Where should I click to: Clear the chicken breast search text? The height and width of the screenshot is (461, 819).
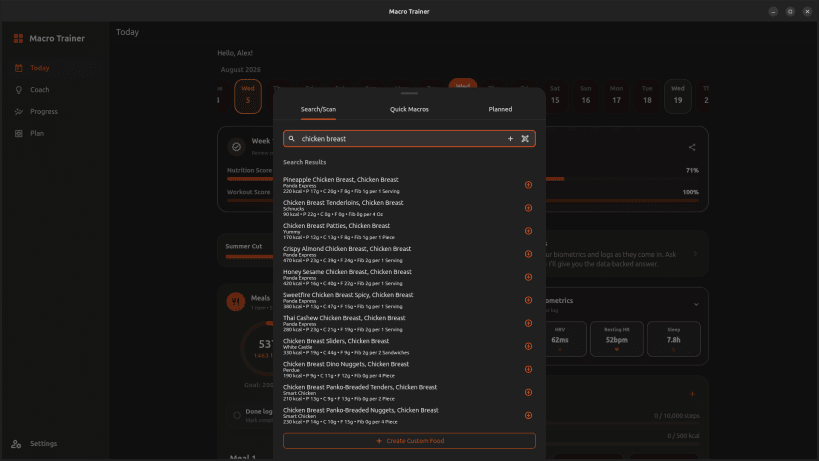(x=525, y=139)
